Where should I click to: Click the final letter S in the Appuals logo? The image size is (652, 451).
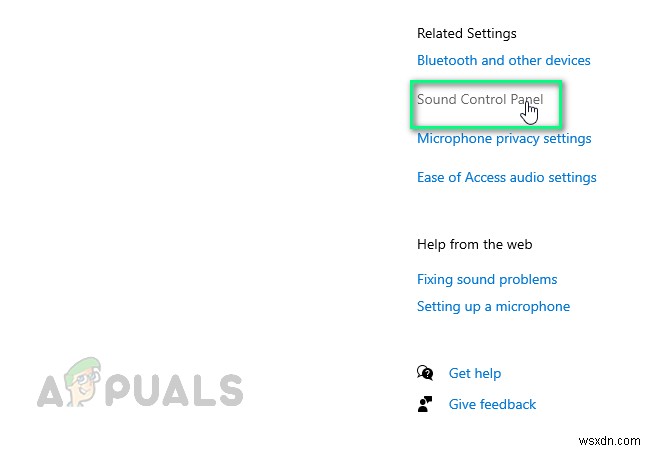[229, 389]
